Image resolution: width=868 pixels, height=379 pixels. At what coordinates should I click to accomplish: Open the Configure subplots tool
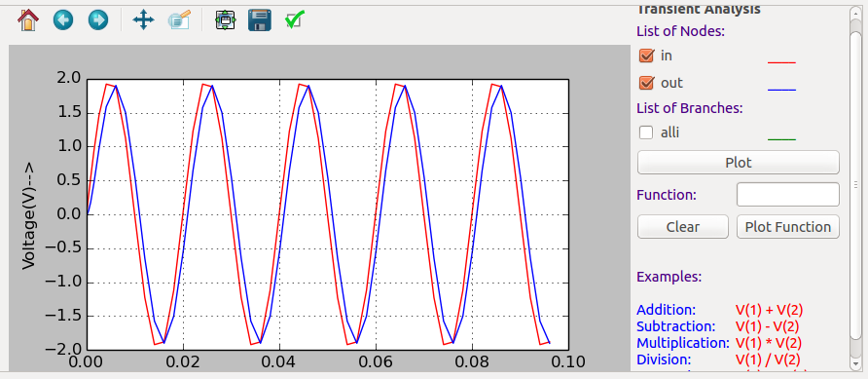pos(225,20)
